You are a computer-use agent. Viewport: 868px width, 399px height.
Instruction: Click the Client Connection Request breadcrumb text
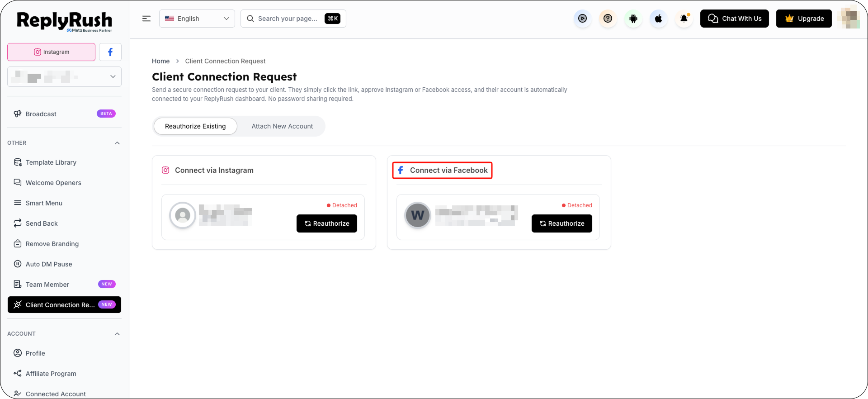pos(225,61)
